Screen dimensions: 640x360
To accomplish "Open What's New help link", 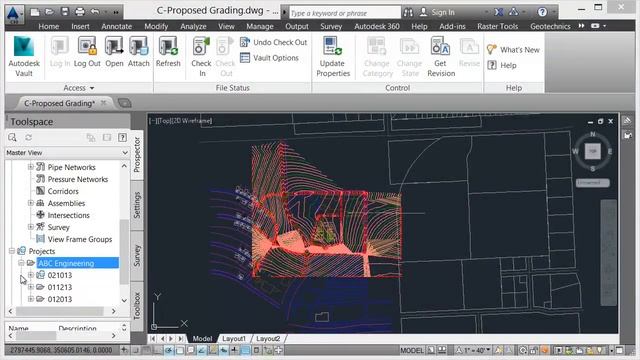I will [x=513, y=49].
